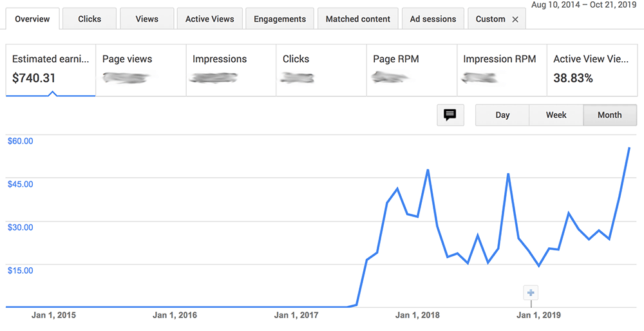Close the Custom tab
Viewport: 644px width, 331px height.
515,19
